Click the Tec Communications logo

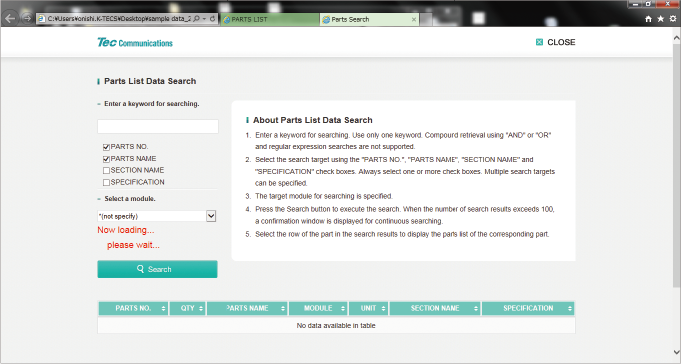pos(135,43)
